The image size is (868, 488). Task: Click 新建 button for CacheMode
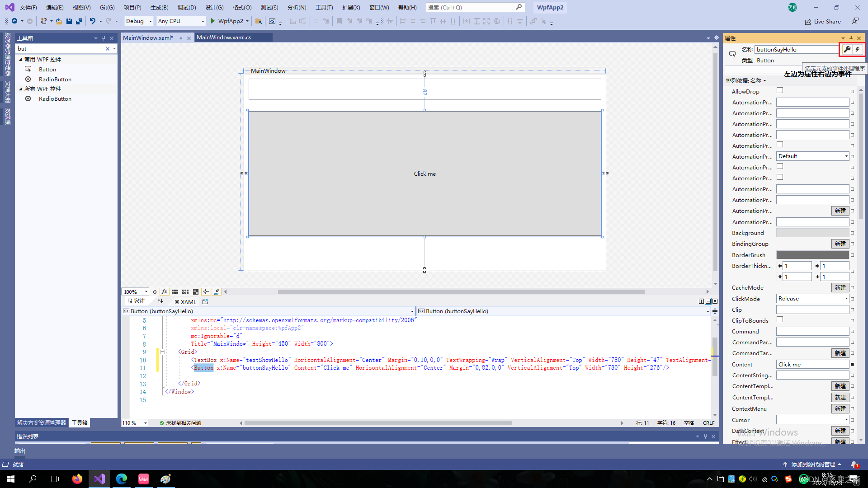pos(840,288)
